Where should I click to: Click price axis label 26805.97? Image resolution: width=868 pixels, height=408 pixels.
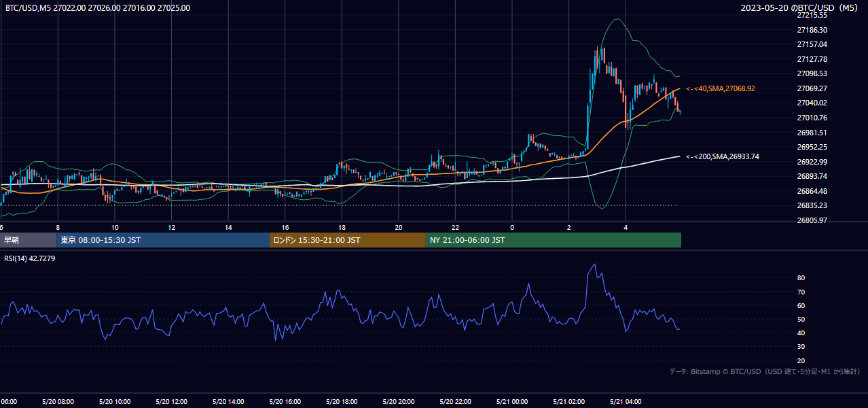point(812,220)
